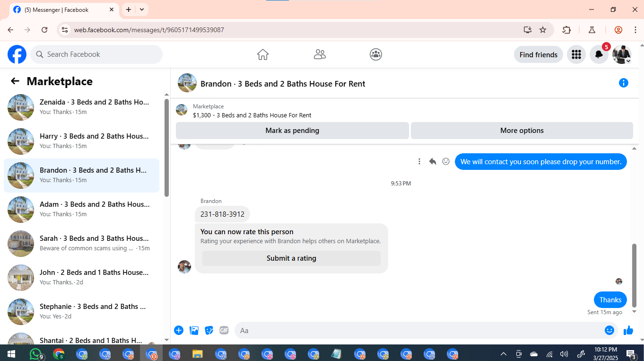The height and width of the screenshot is (361, 644).
Task: Open the Facebook menu grid icon
Action: point(576,54)
